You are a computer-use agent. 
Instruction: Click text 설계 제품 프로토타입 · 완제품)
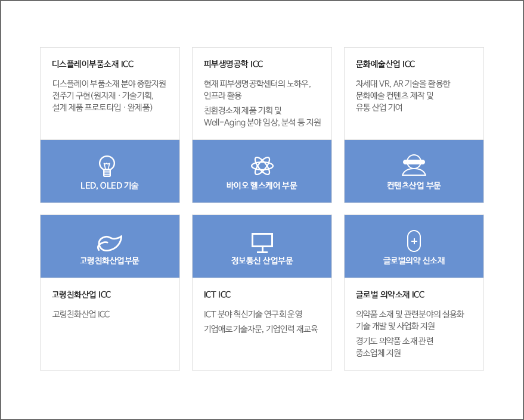(x=103, y=107)
